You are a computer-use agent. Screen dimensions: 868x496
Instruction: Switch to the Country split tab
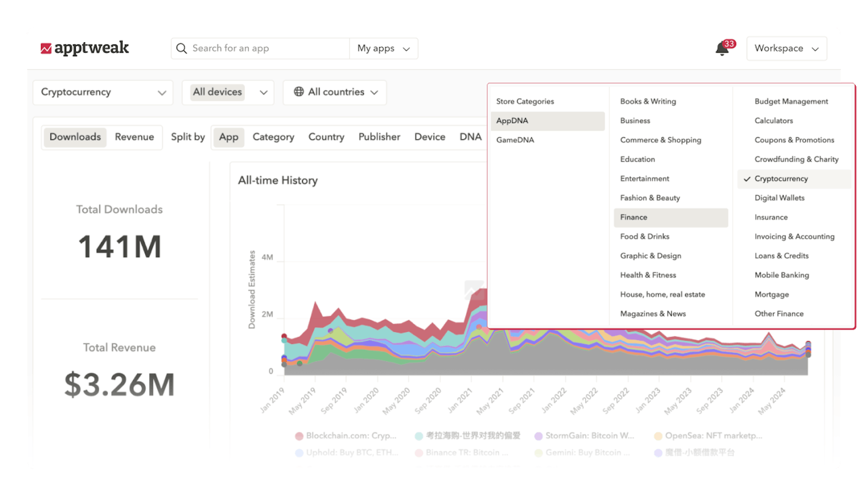pyautogui.click(x=326, y=137)
